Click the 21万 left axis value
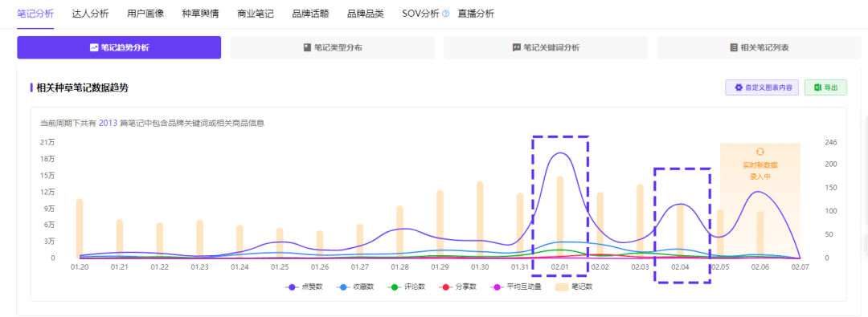Viewport: 868px width, 317px height. (47, 142)
